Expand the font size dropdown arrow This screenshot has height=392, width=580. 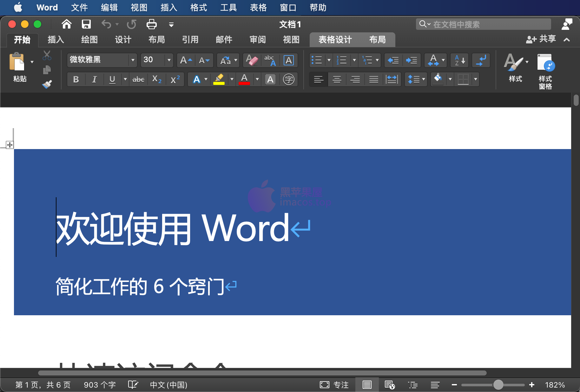tap(169, 60)
